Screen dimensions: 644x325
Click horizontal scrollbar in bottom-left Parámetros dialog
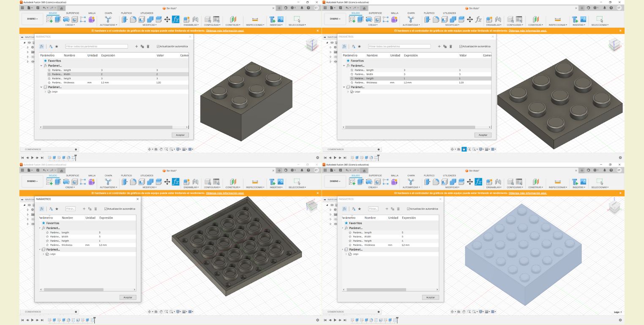click(x=73, y=289)
